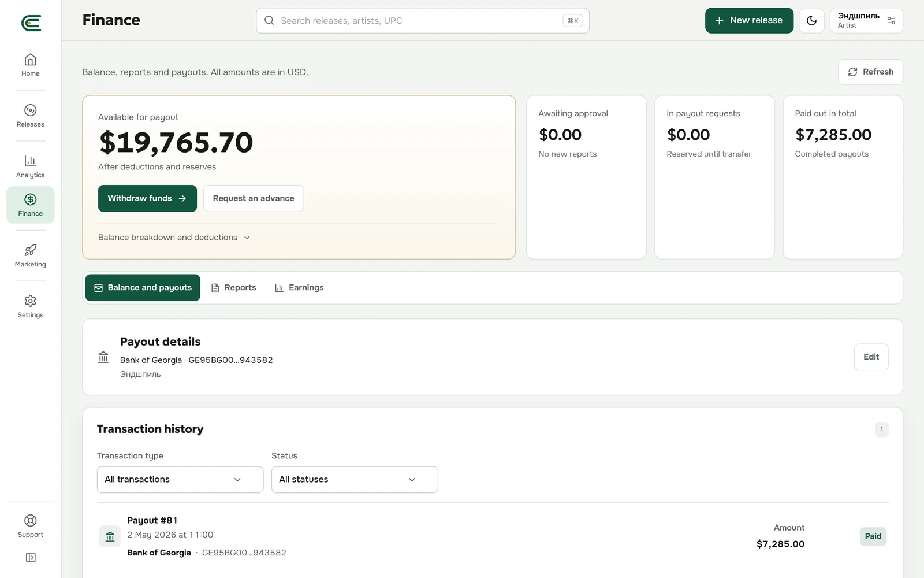Click the Paid out in total card
The height and width of the screenshot is (578, 924).
(x=843, y=177)
